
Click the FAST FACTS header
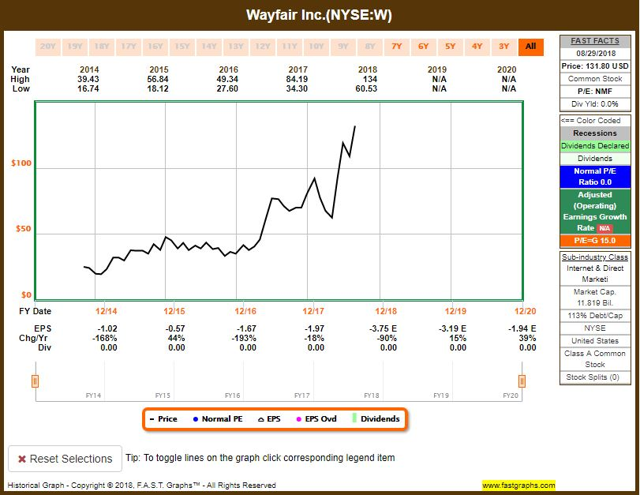pyautogui.click(x=595, y=41)
